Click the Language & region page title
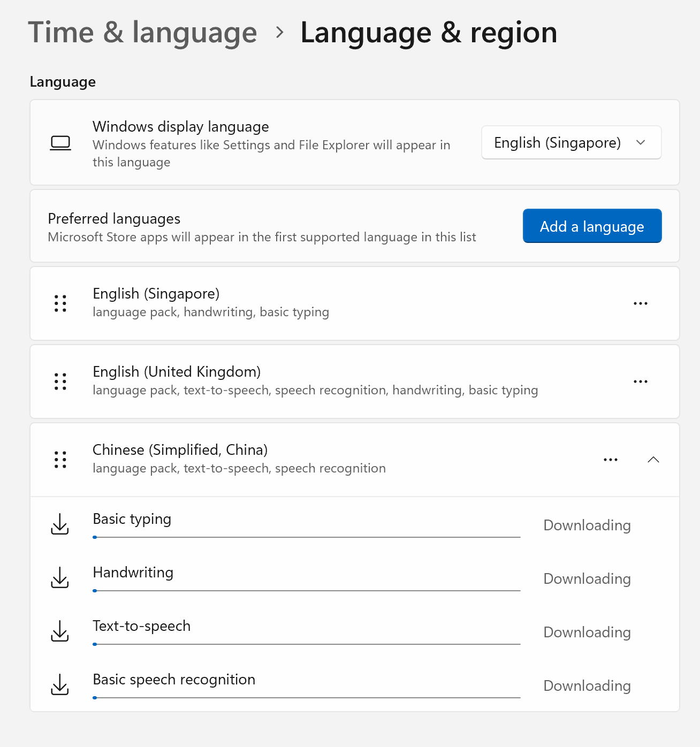 [429, 33]
